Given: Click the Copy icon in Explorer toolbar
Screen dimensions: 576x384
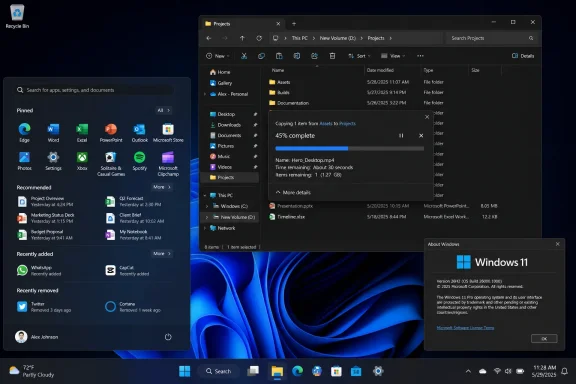Looking at the screenshot, I should [x=261, y=56].
